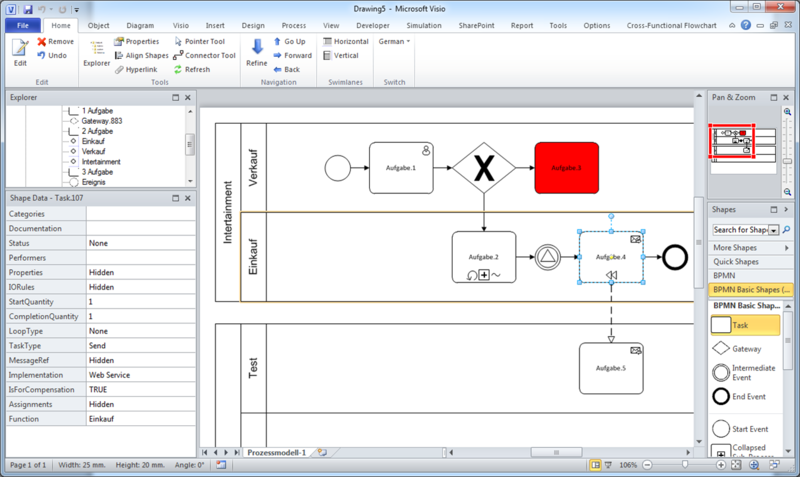Switch to the Diagram tab
The height and width of the screenshot is (477, 800).
pos(140,25)
